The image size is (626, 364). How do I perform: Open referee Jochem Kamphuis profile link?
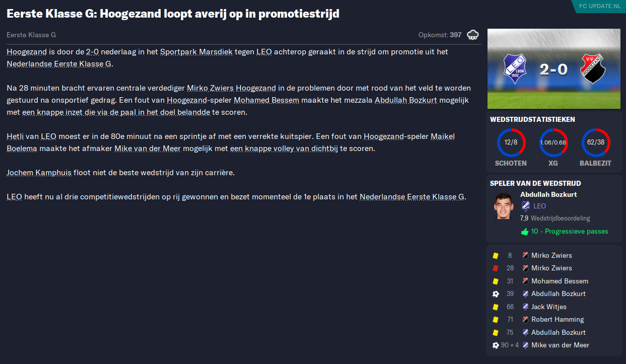(39, 173)
